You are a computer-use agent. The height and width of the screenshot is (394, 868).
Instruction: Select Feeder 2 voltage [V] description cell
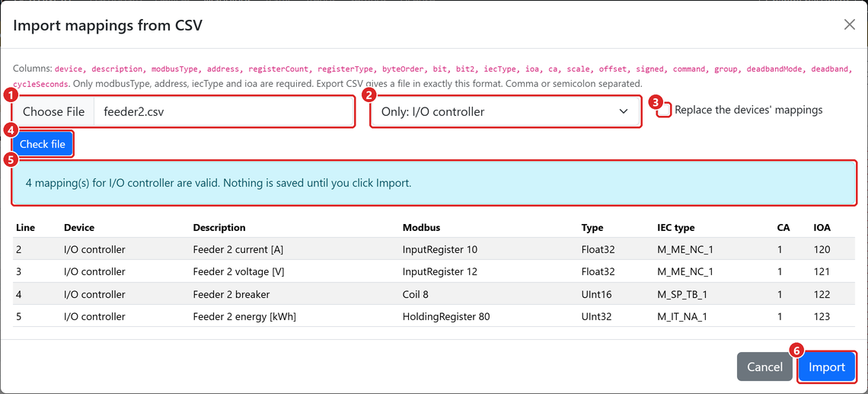[238, 271]
